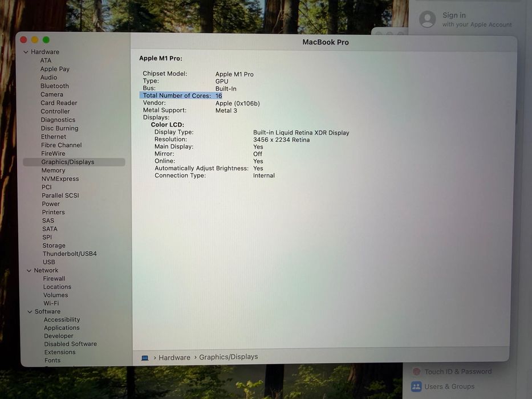Select SPI in the sidebar
Image resolution: width=532 pixels, height=399 pixels.
tap(47, 237)
